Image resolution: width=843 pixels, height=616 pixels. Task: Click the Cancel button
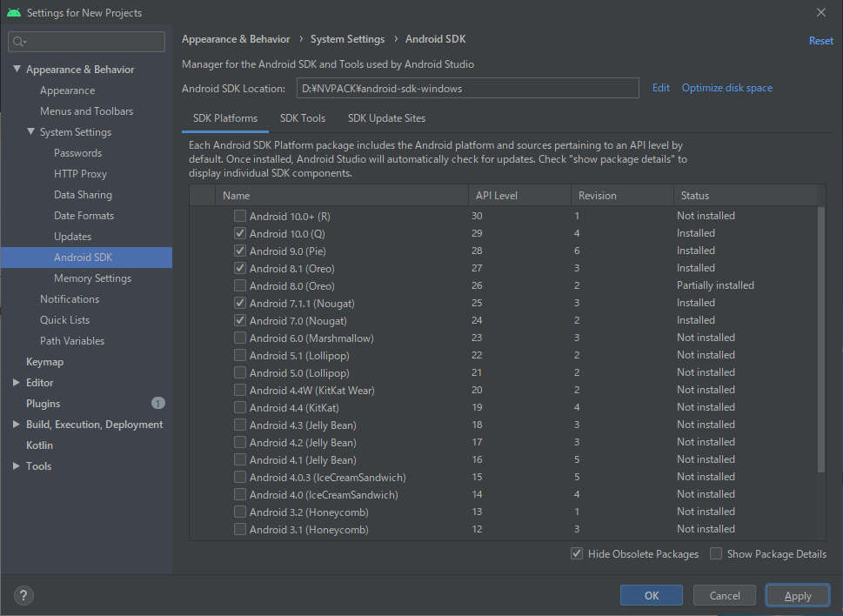point(725,596)
